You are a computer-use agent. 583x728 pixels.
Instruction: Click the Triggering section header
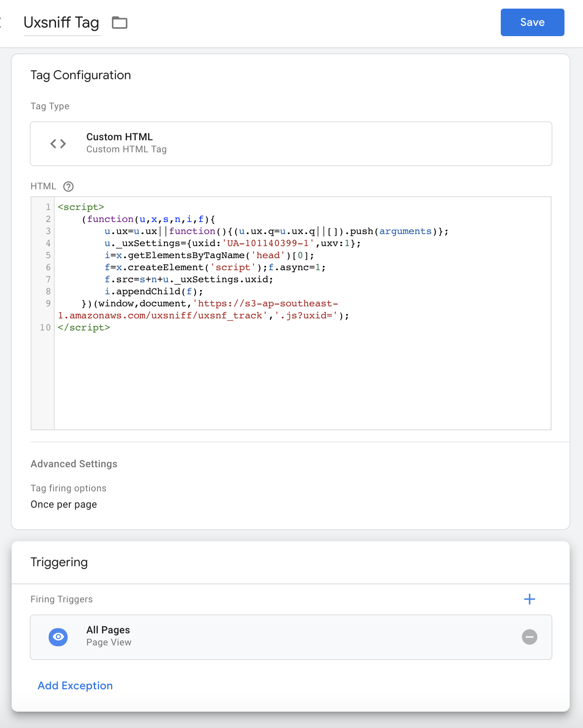59,562
